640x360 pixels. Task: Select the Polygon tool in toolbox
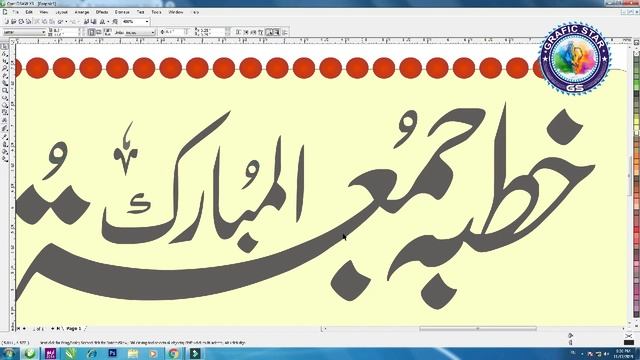point(5,104)
